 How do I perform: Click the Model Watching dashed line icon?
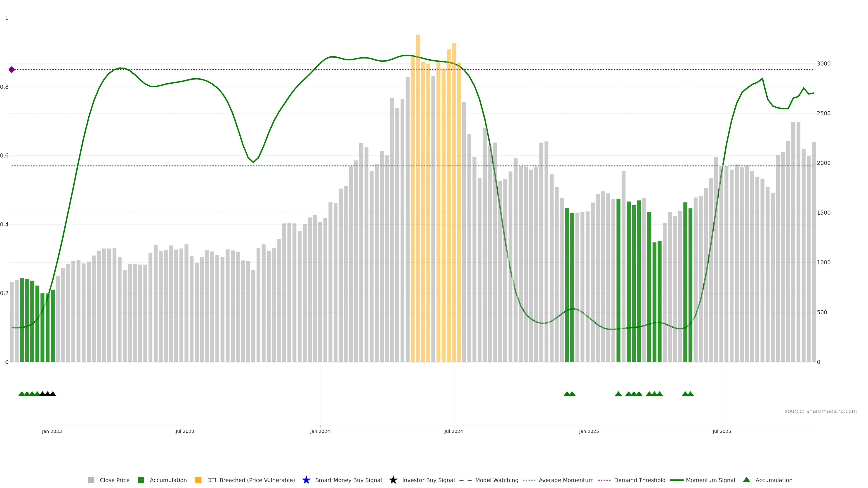pyautogui.click(x=465, y=480)
